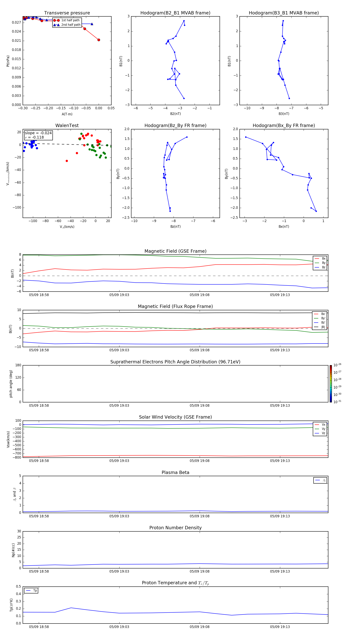This screenshot has width=351, height=644.
Task: Select the βp legend entry in Plasma Beta plot
Action: click(320, 480)
